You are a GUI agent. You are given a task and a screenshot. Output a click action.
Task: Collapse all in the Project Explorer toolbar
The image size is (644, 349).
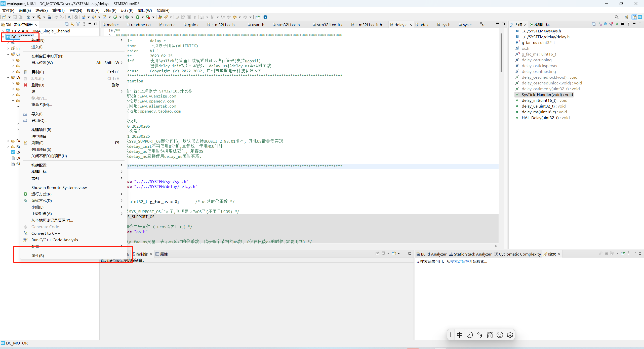tap(67, 24)
